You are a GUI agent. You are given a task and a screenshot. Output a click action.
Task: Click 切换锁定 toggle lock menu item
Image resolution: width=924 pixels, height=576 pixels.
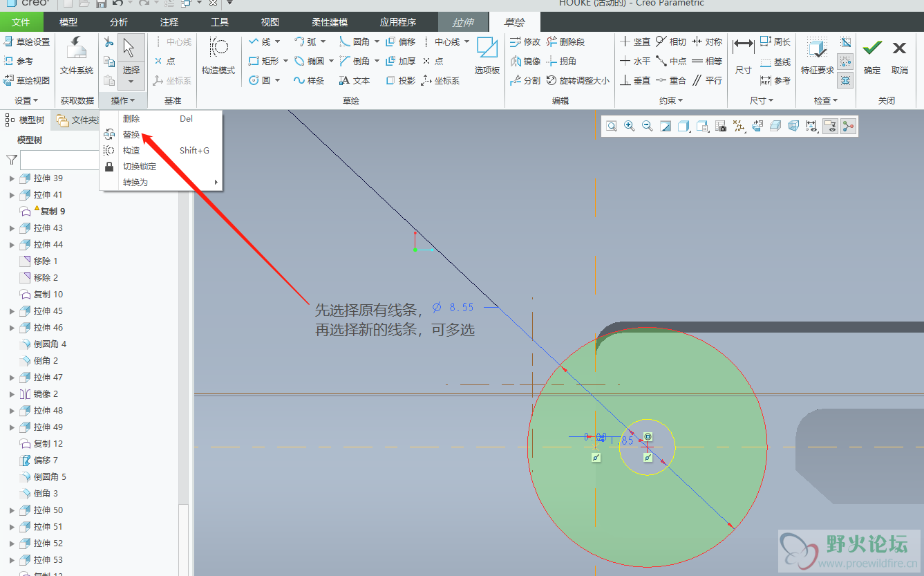pyautogui.click(x=140, y=166)
